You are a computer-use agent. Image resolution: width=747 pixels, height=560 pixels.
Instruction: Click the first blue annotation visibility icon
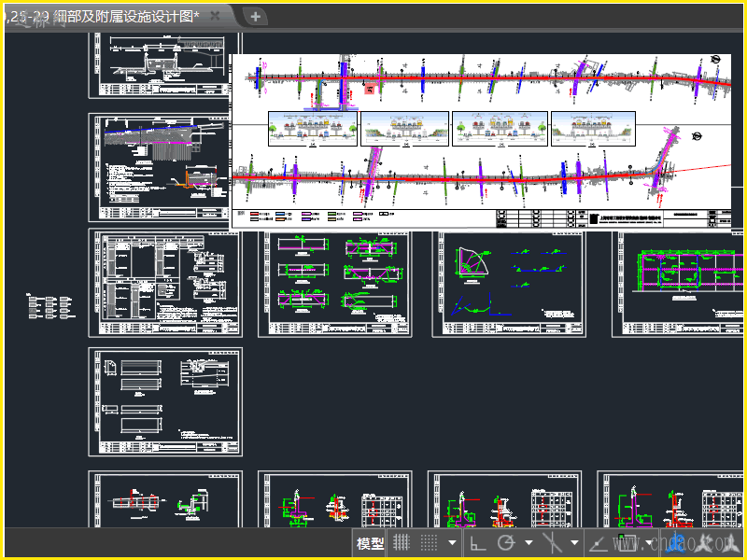click(676, 542)
